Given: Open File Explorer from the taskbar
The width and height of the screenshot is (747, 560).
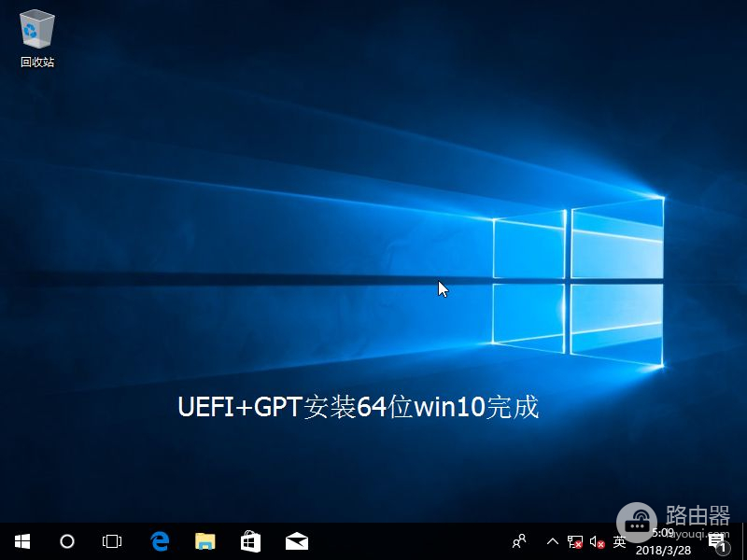Looking at the screenshot, I should point(204,541).
